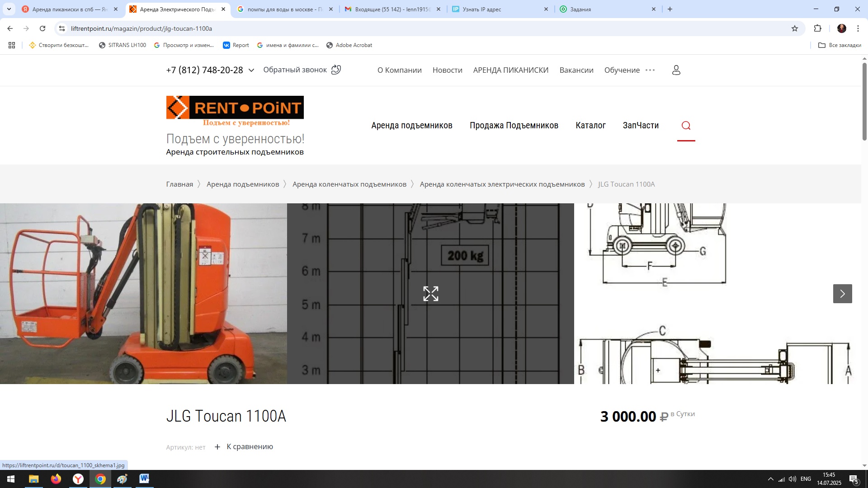
Task: Click Обратный звонок link
Action: [295, 70]
